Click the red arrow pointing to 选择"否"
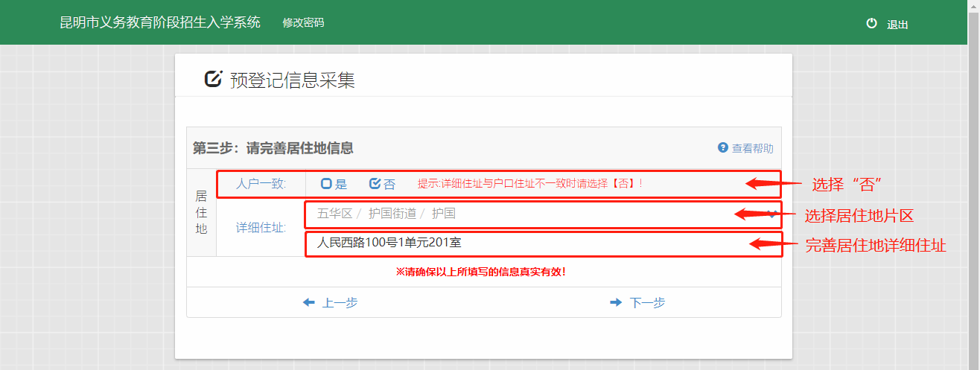Image resolution: width=980 pixels, height=370 pixels. 773,183
